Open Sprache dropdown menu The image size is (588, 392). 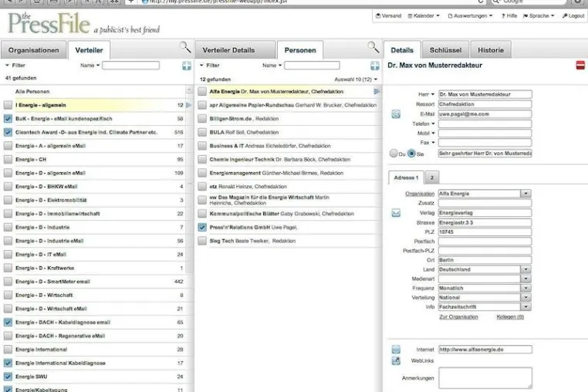coord(539,15)
